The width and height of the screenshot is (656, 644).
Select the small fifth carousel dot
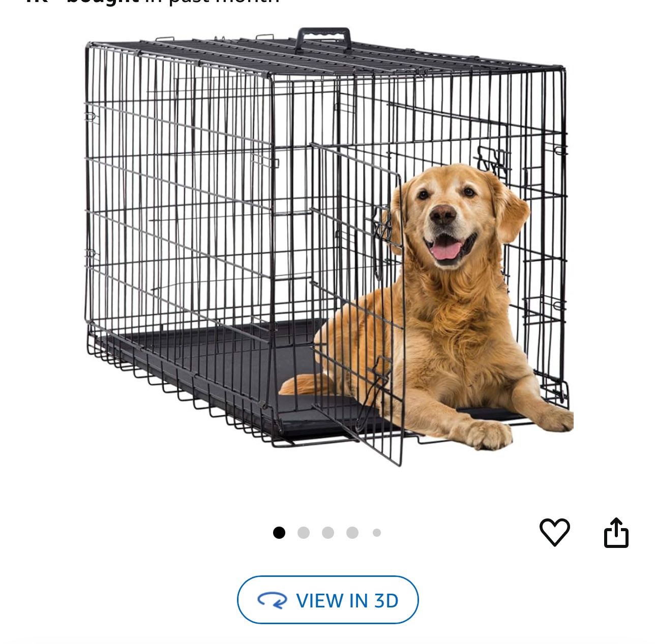[x=377, y=533]
